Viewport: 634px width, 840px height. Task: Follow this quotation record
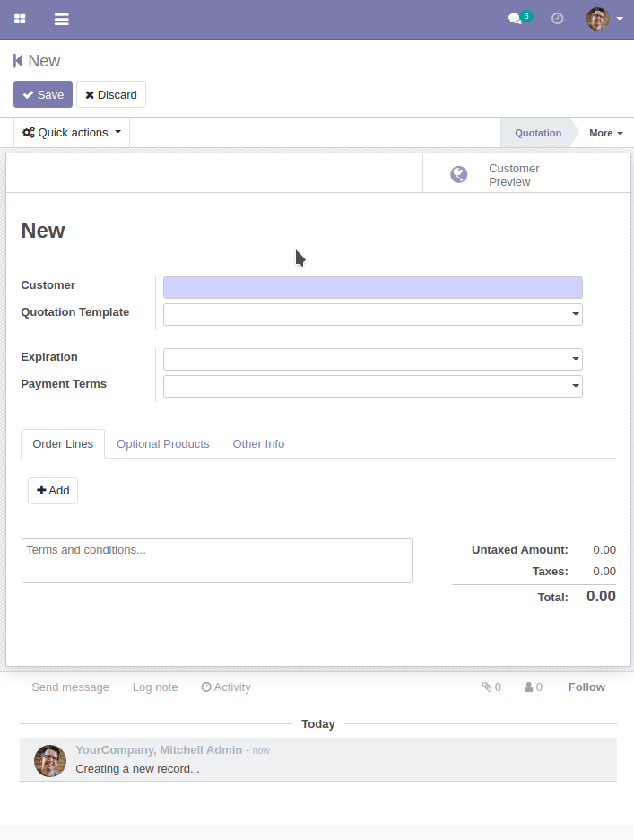(x=586, y=687)
